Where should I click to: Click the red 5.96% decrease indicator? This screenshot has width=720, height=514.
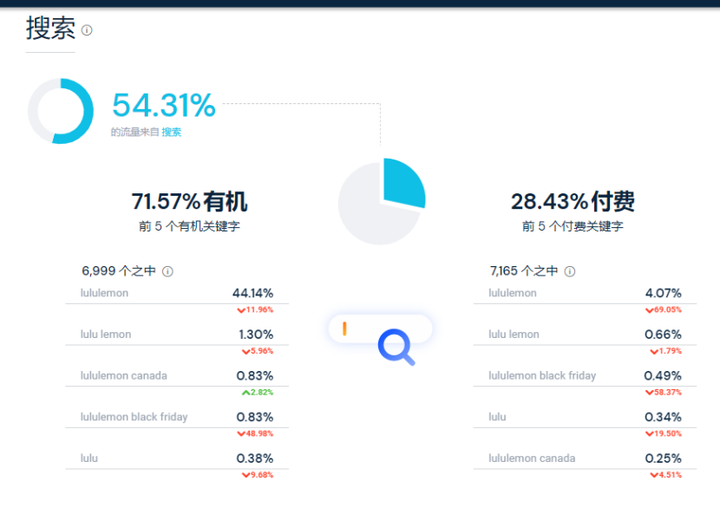click(x=257, y=351)
